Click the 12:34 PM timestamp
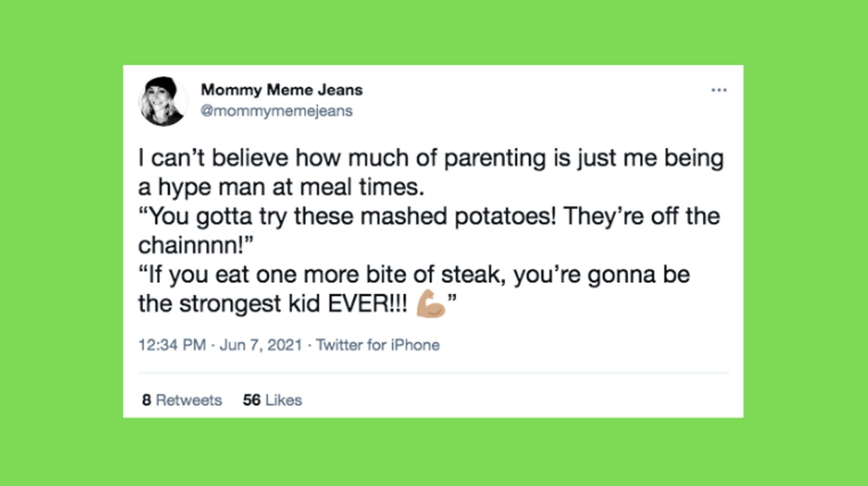868x486 pixels. pos(172,345)
